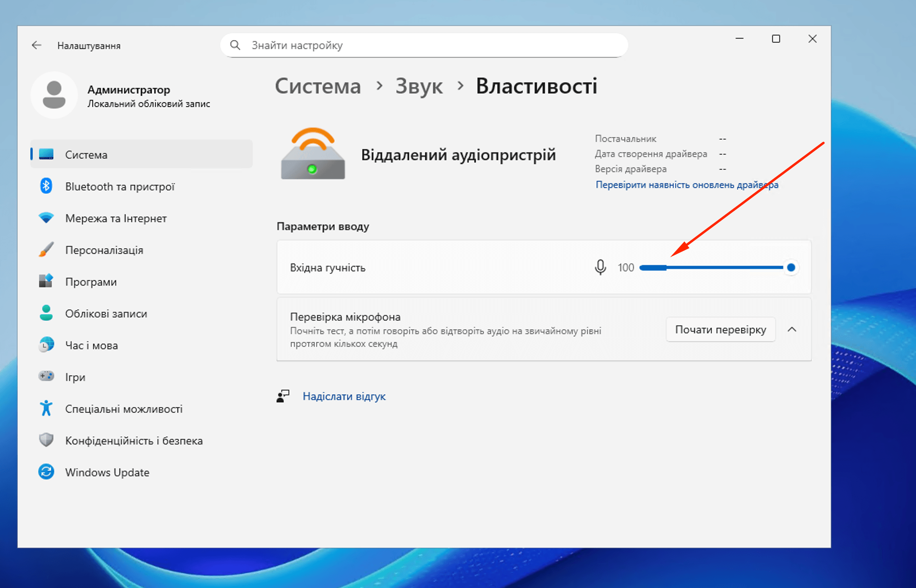Select Персоналізація in sidebar
This screenshot has width=916, height=588.
point(141,250)
